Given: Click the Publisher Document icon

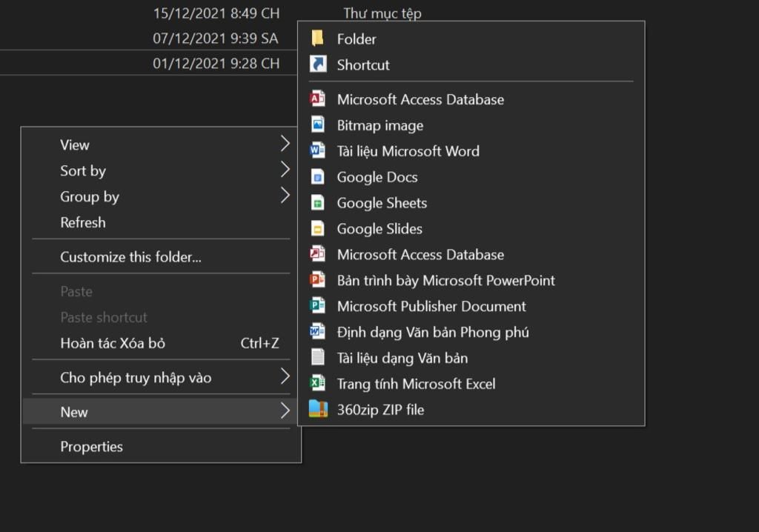Looking at the screenshot, I should click(318, 306).
